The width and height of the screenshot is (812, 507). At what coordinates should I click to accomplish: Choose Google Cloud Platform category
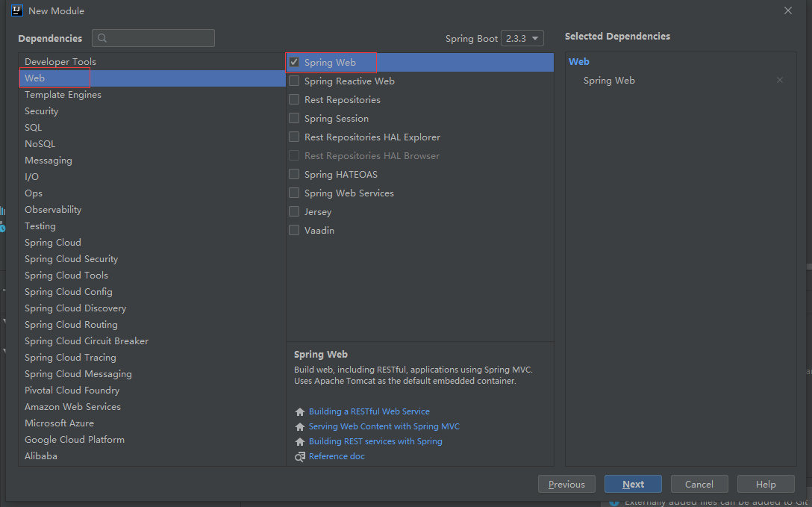(152, 440)
